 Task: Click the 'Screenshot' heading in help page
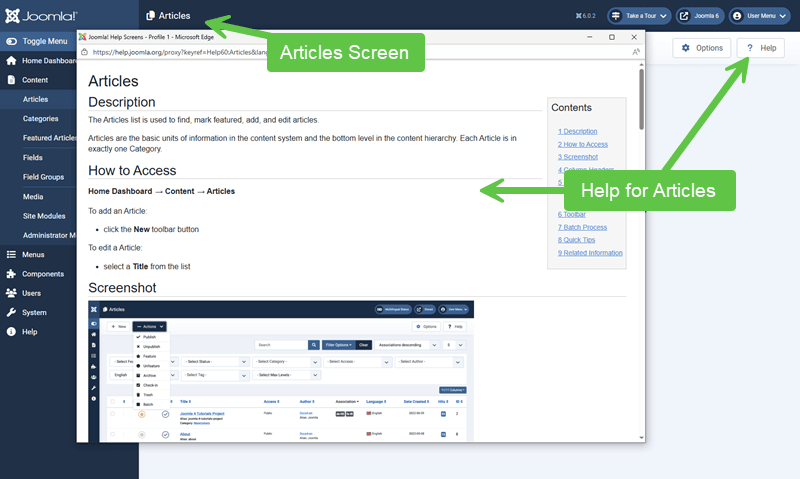(122, 288)
